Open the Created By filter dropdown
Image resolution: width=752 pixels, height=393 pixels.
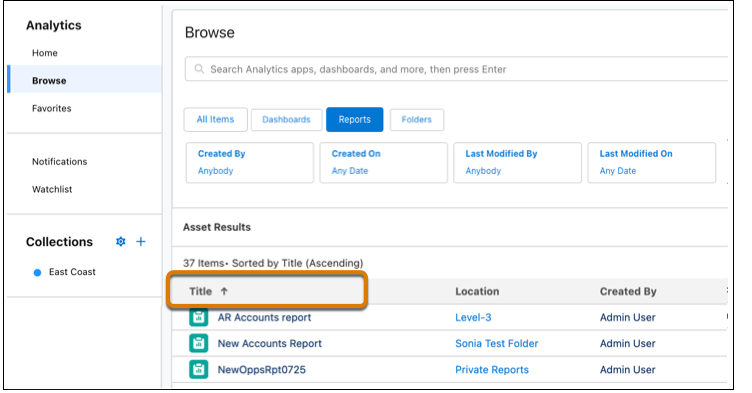coord(249,162)
